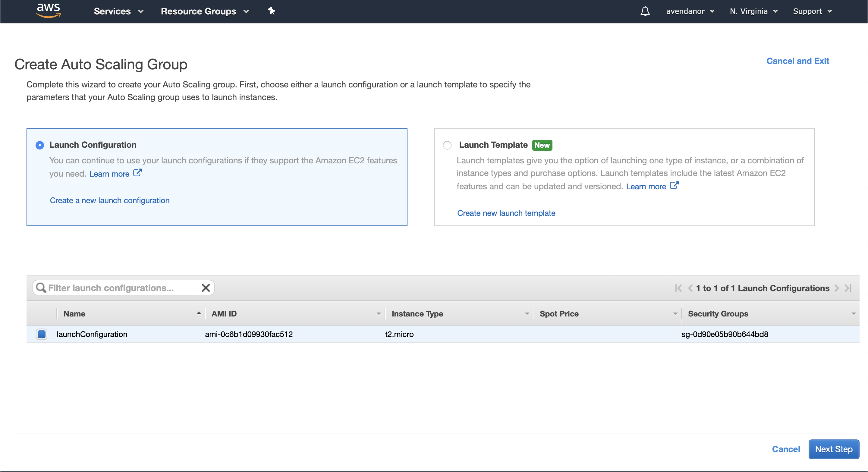
Task: Select the Launch Template radio button
Action: coord(447,145)
